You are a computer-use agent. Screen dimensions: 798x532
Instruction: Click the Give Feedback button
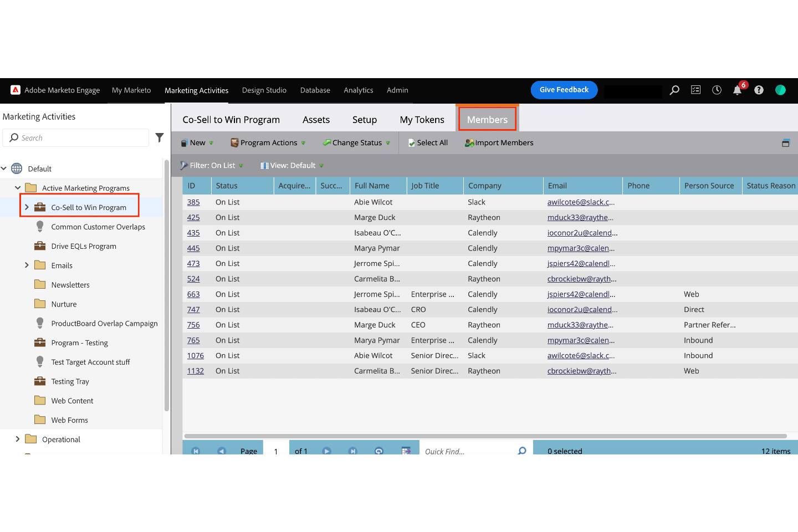(564, 90)
